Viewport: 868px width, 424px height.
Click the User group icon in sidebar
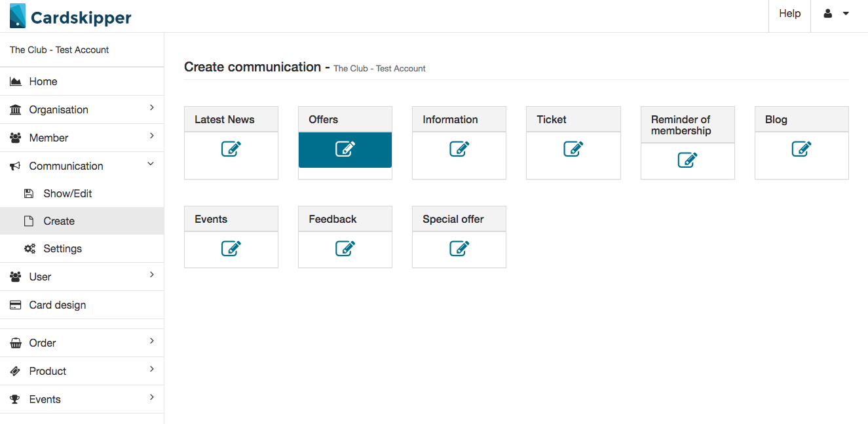15,277
